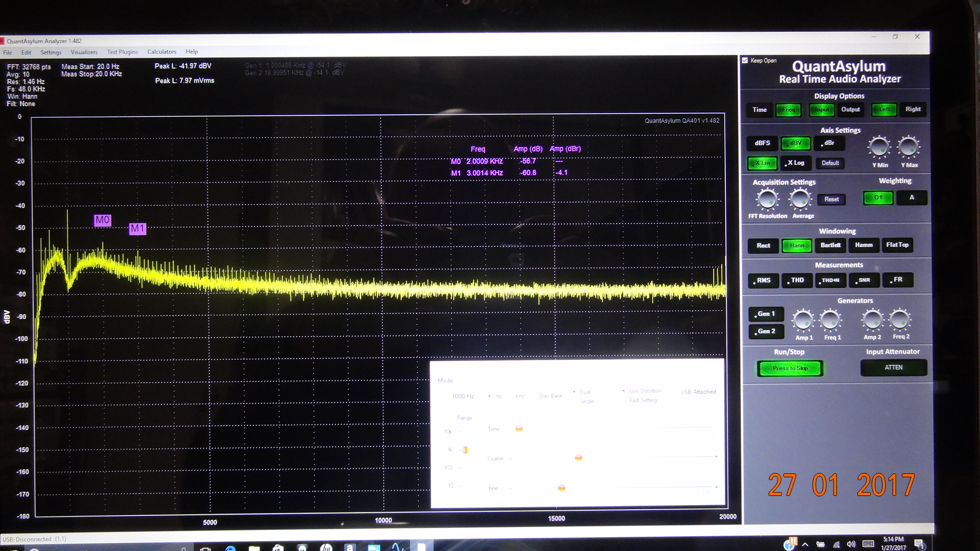980x551 pixels.
Task: Open the dBr axis options
Action: click(829, 143)
